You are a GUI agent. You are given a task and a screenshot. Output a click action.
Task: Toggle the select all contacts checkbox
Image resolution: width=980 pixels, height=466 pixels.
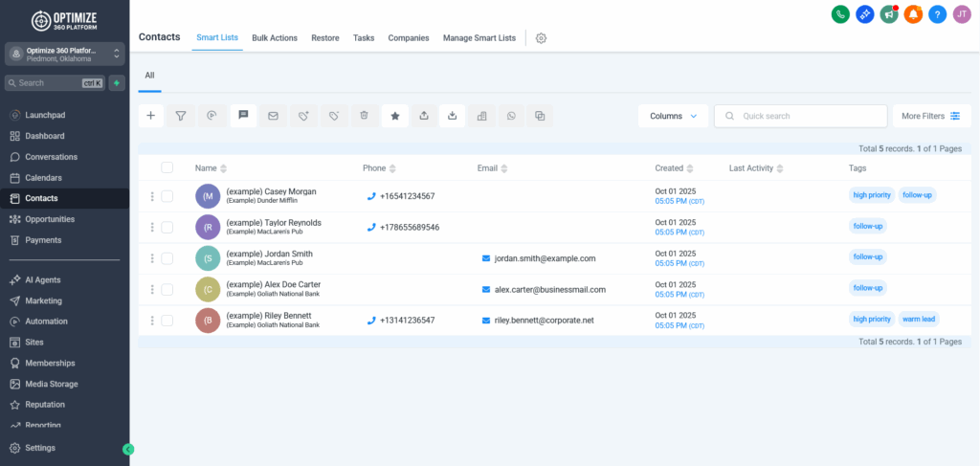(167, 167)
